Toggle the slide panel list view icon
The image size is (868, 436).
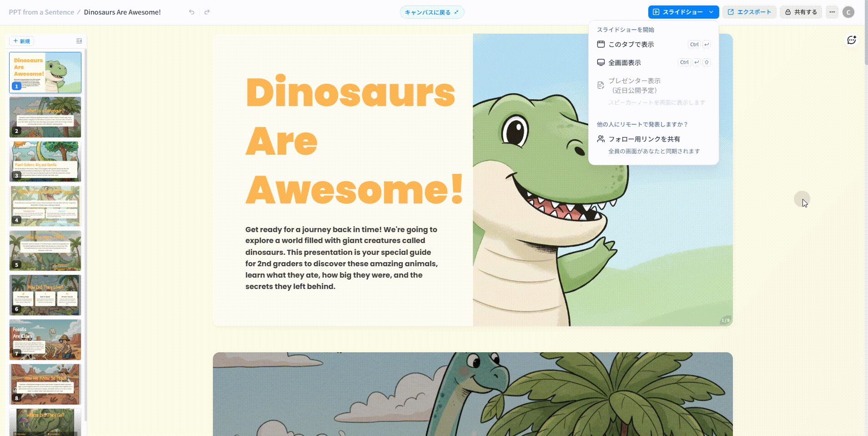point(79,41)
